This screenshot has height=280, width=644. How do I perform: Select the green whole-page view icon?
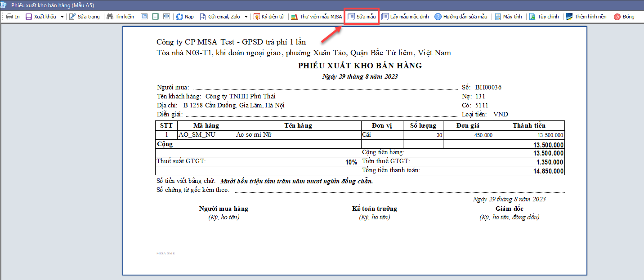pyautogui.click(x=155, y=17)
